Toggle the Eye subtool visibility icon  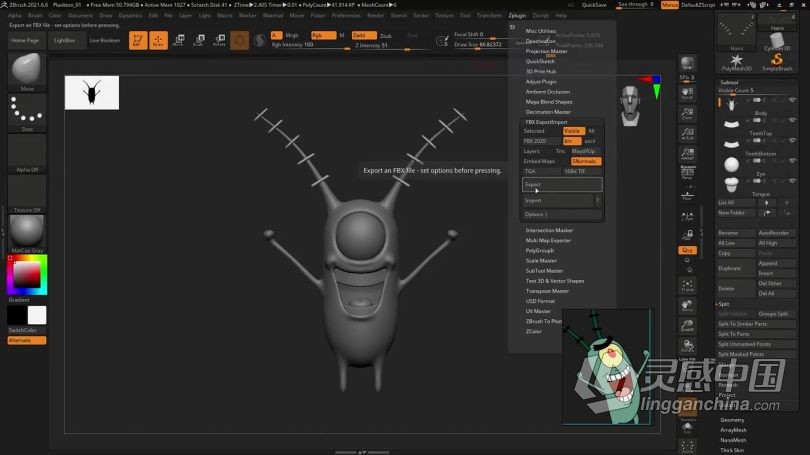click(x=792, y=161)
